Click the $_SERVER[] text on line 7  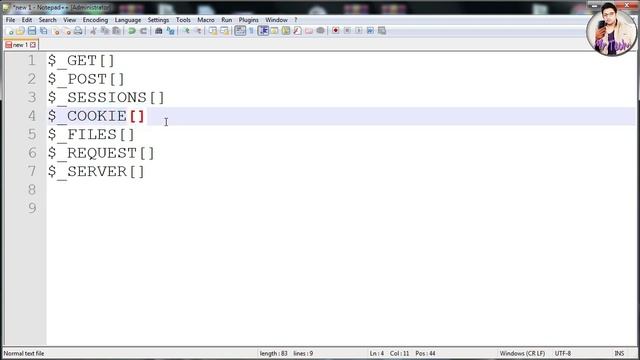point(96,171)
